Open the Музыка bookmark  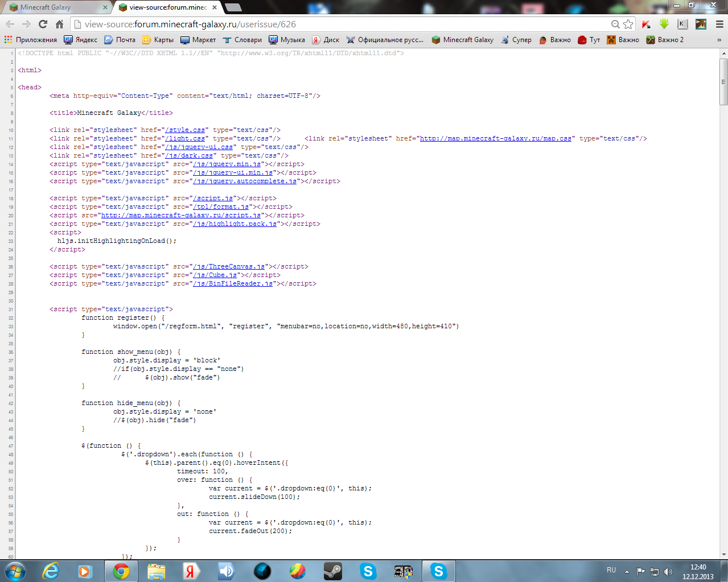[x=287, y=40]
